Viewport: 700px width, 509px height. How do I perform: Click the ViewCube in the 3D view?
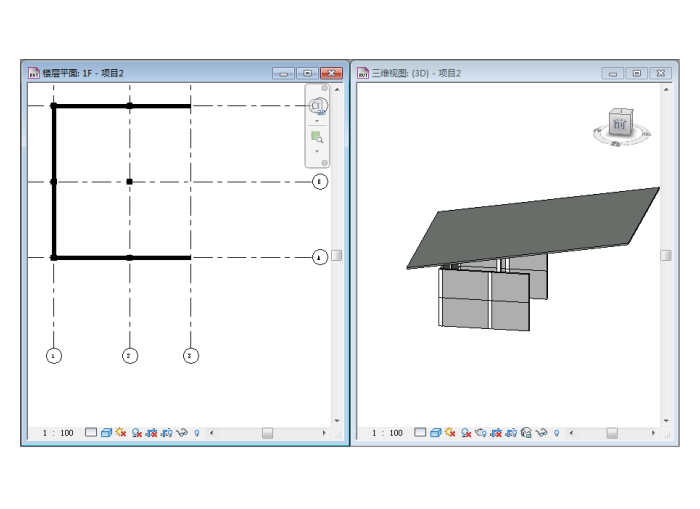point(622,125)
